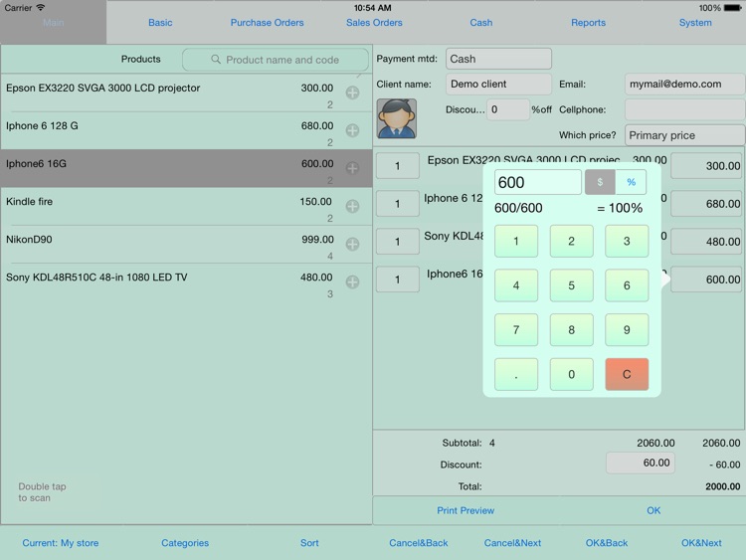This screenshot has height=560, width=746.
Task: Edit the order Discount 60.00 field
Action: [641, 463]
